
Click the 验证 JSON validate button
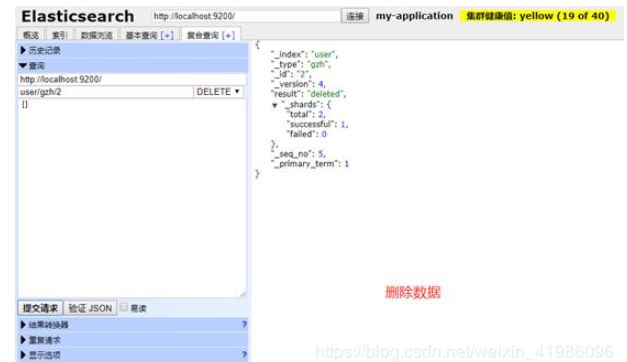(90, 308)
